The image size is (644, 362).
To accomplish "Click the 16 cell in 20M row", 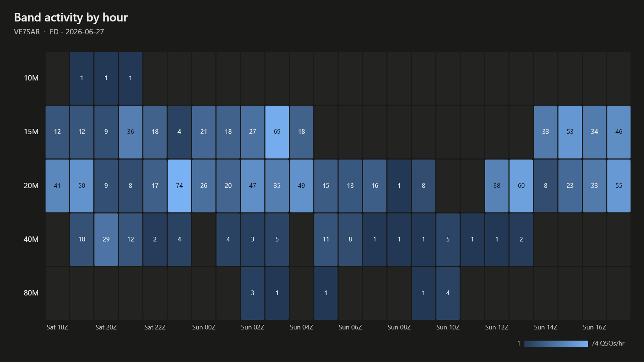I will (375, 186).
